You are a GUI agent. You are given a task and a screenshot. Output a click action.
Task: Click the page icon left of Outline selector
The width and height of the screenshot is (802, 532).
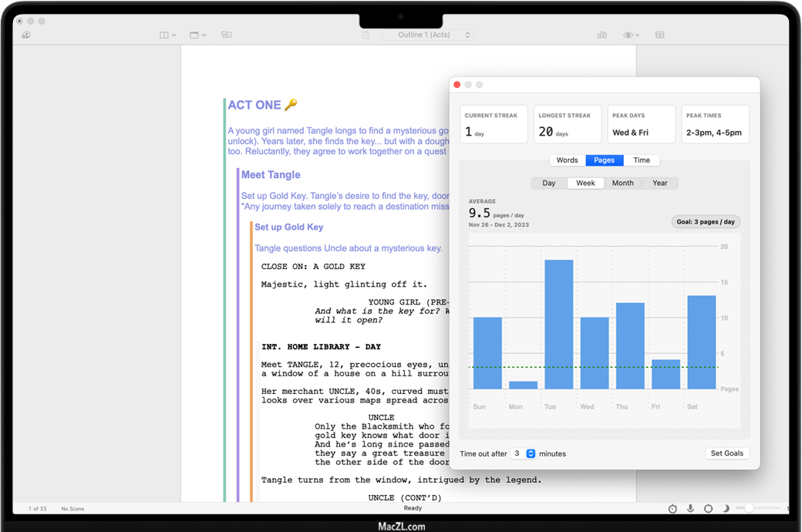click(x=366, y=35)
